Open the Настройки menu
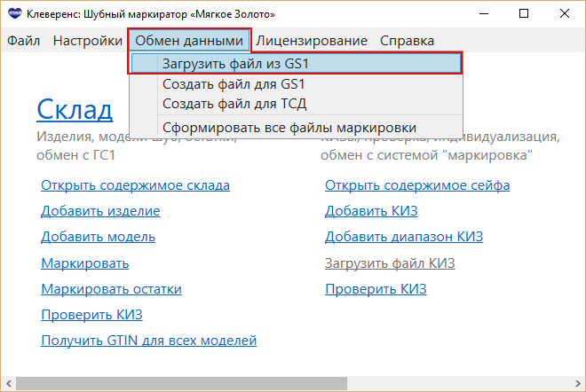This screenshot has width=586, height=392. [x=88, y=40]
